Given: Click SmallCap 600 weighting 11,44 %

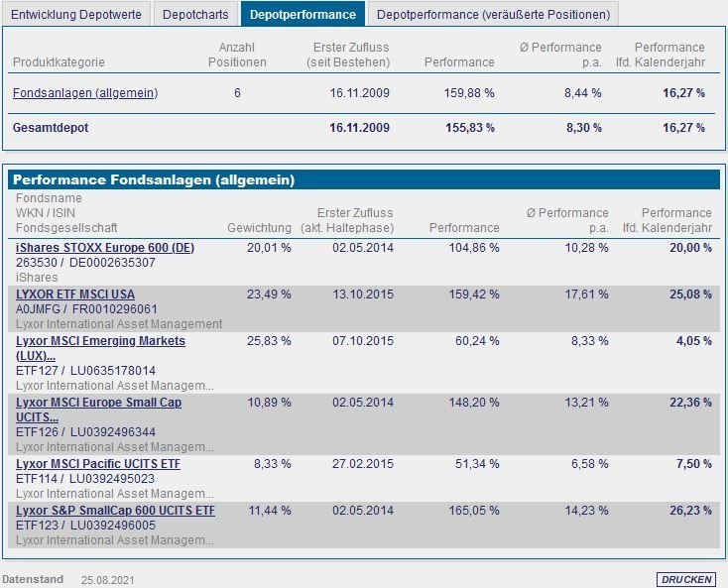Looking at the screenshot, I should 270,511.
